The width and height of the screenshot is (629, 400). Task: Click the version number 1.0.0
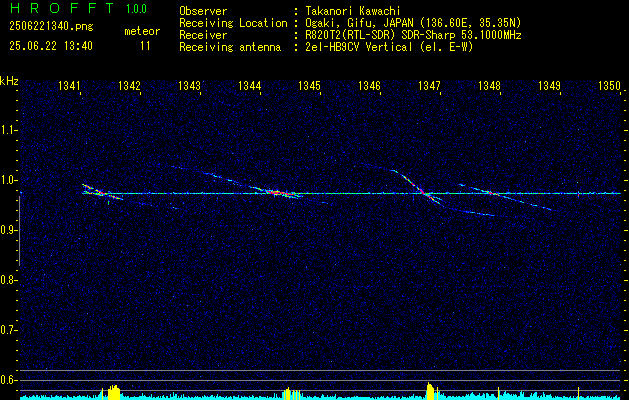pos(136,8)
